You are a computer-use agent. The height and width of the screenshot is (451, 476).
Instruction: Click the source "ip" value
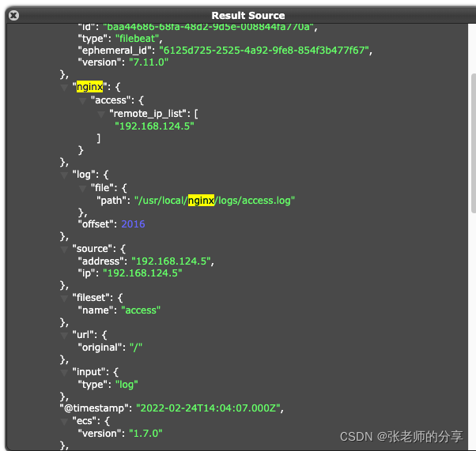click(142, 273)
